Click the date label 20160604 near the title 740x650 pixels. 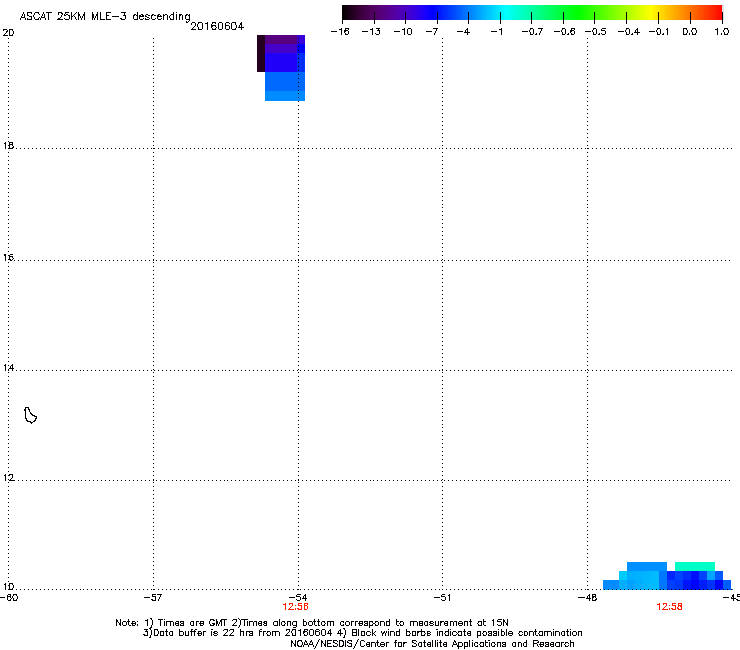[x=217, y=26]
